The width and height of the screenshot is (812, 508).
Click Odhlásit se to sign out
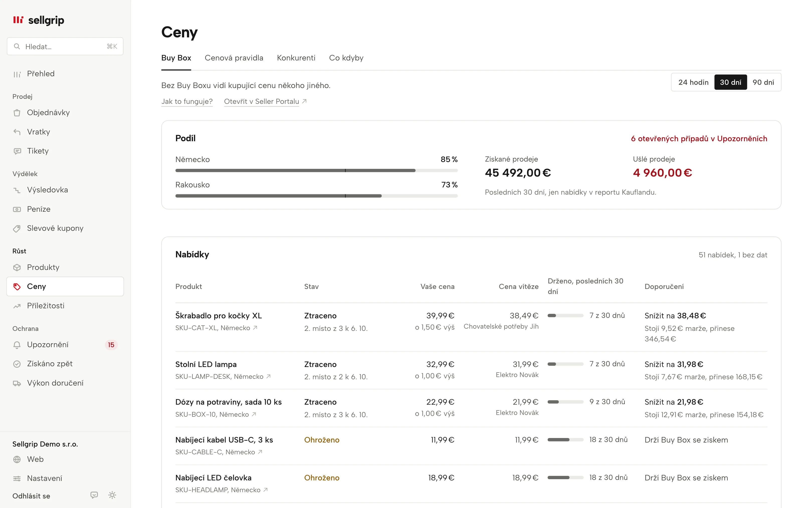pos(31,496)
